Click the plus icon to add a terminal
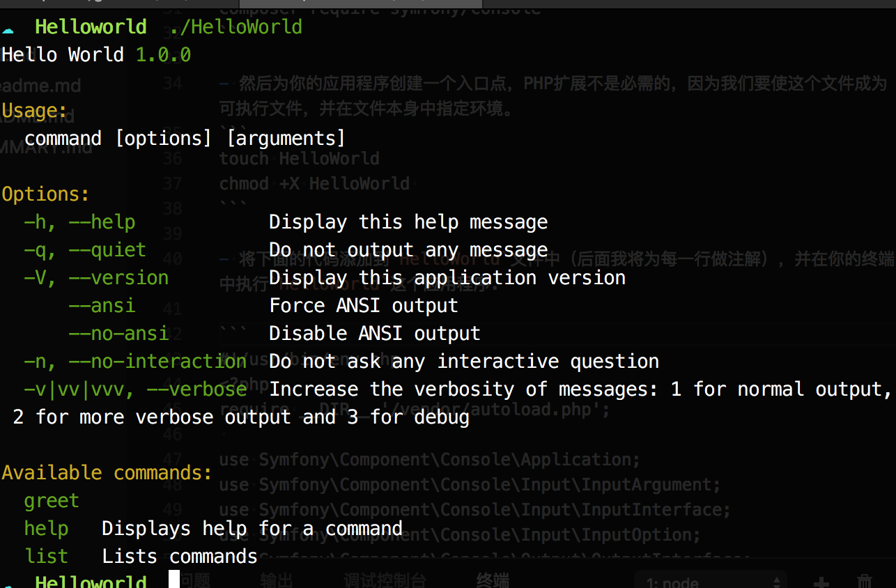Viewport: 896px width, 588px height. pyautogui.click(x=822, y=582)
